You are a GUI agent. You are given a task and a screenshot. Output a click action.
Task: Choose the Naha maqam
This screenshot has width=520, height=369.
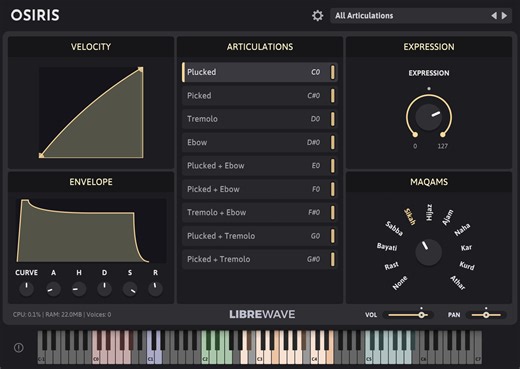(x=462, y=230)
